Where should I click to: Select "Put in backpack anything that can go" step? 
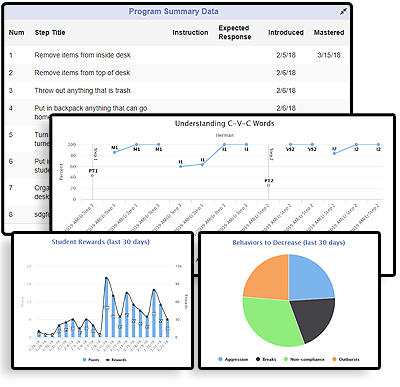tap(91, 108)
